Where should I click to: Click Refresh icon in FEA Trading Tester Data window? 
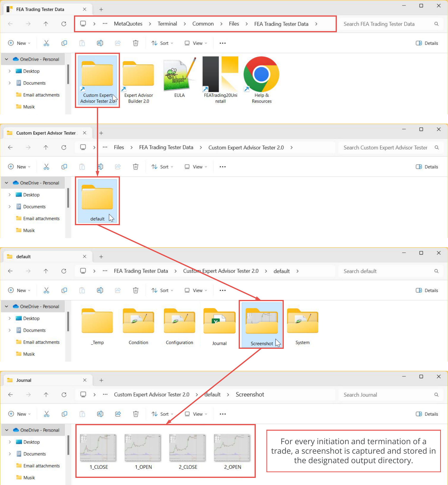tap(64, 24)
